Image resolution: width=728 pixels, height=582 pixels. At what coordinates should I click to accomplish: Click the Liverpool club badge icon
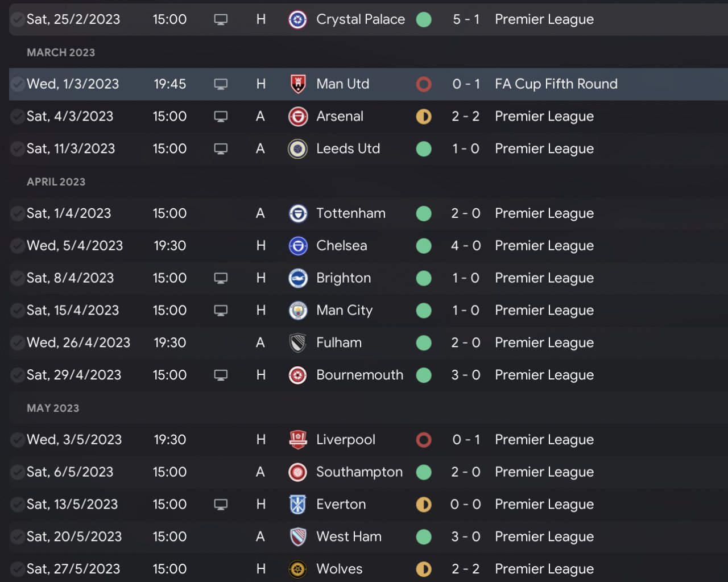(x=297, y=440)
